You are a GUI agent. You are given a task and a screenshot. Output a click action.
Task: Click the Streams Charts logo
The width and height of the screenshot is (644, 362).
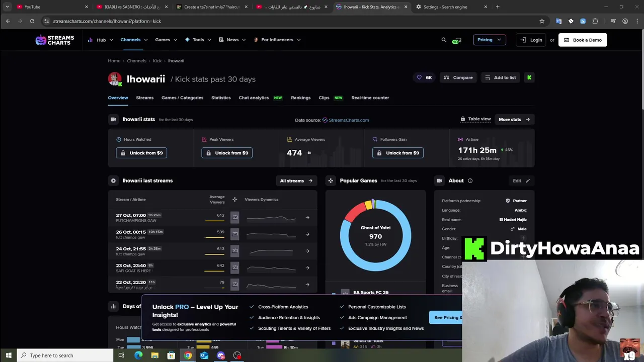click(54, 40)
